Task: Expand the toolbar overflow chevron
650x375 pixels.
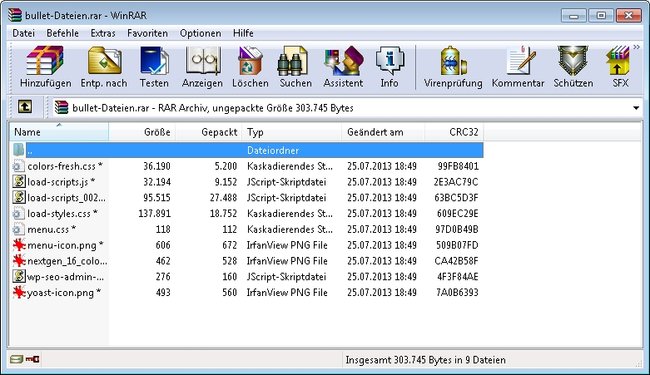Action: 636,48
